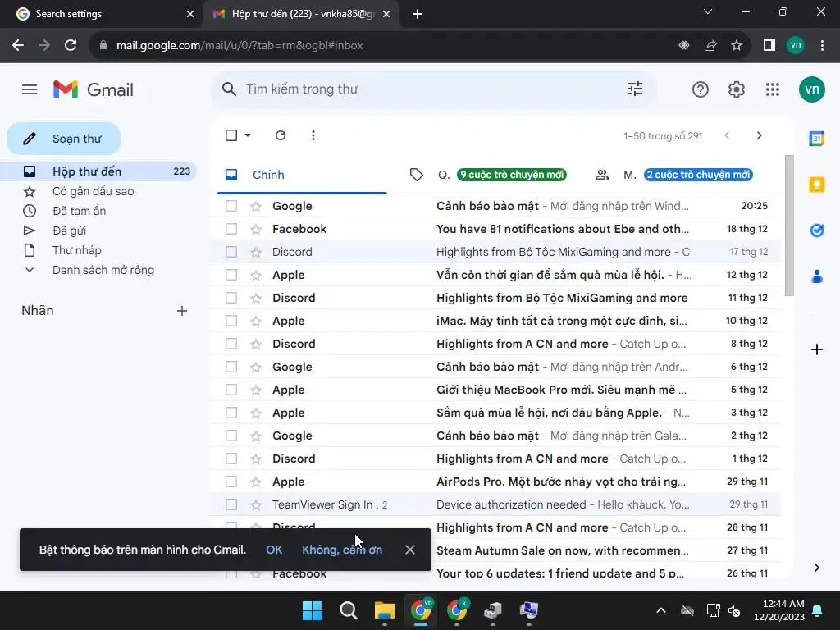Reload the page in Chrome

71,46
